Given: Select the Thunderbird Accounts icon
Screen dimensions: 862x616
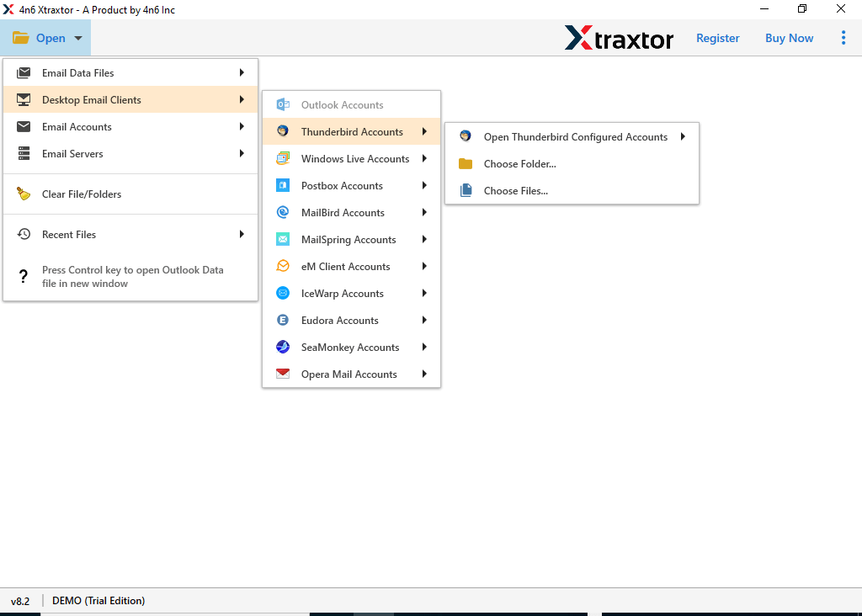Looking at the screenshot, I should (x=282, y=131).
